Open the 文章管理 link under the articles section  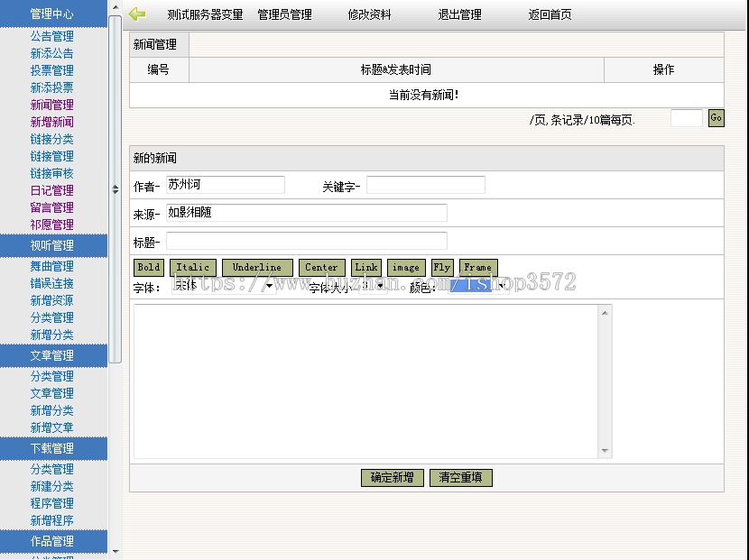51,393
